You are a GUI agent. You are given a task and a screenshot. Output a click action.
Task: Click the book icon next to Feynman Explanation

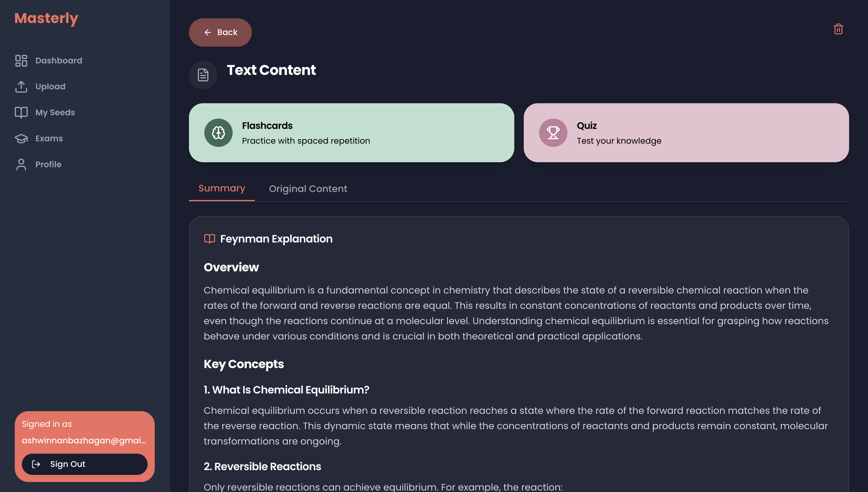click(209, 239)
